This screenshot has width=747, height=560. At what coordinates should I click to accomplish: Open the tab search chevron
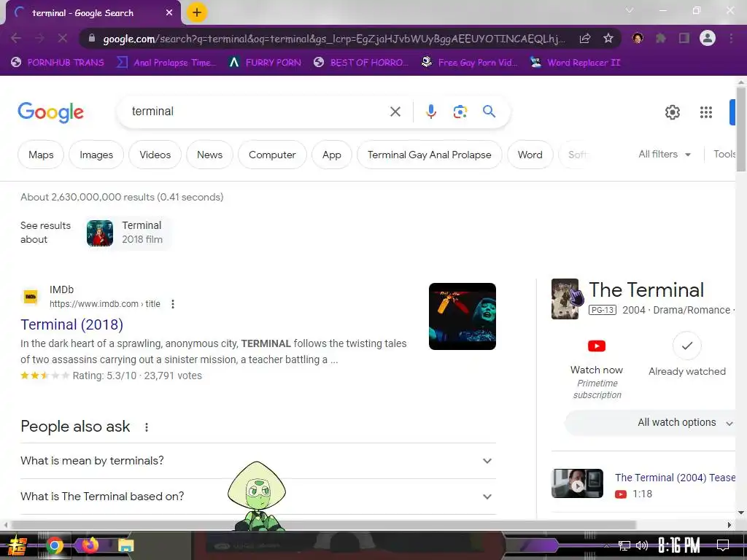630,10
